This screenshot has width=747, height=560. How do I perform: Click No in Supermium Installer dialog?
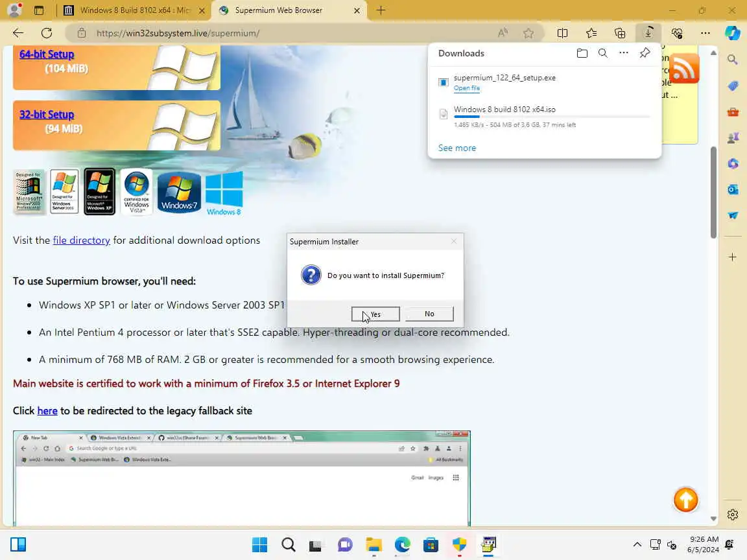tap(429, 314)
